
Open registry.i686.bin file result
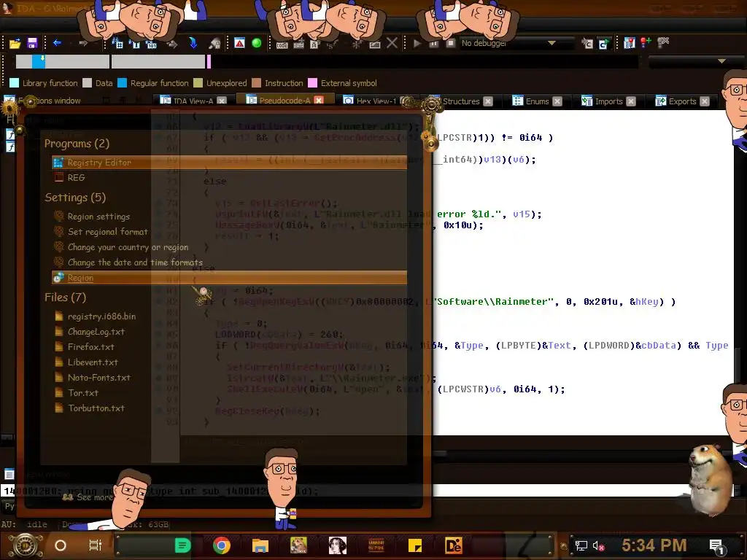tap(101, 316)
